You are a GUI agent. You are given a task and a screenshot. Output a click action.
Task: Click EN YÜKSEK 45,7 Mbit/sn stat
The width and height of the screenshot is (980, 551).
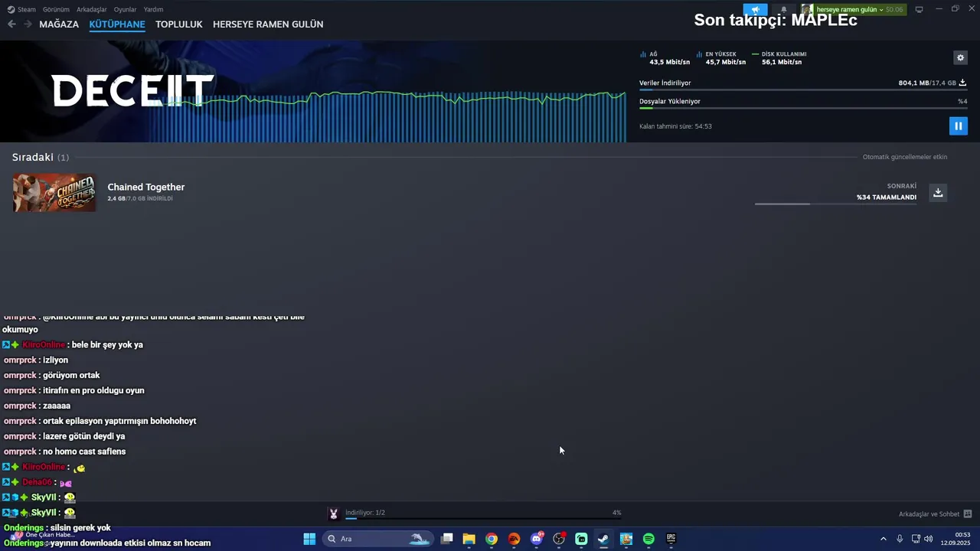720,58
